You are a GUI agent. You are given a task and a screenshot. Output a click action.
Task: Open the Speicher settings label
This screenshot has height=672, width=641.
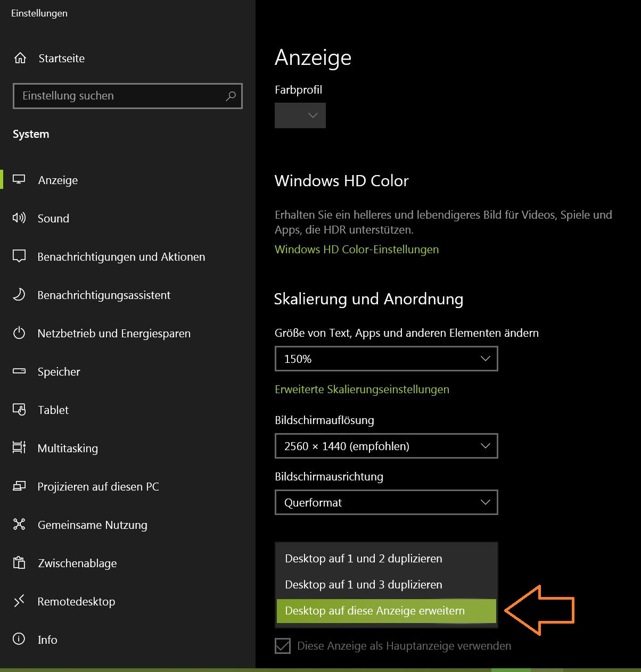pyautogui.click(x=59, y=371)
